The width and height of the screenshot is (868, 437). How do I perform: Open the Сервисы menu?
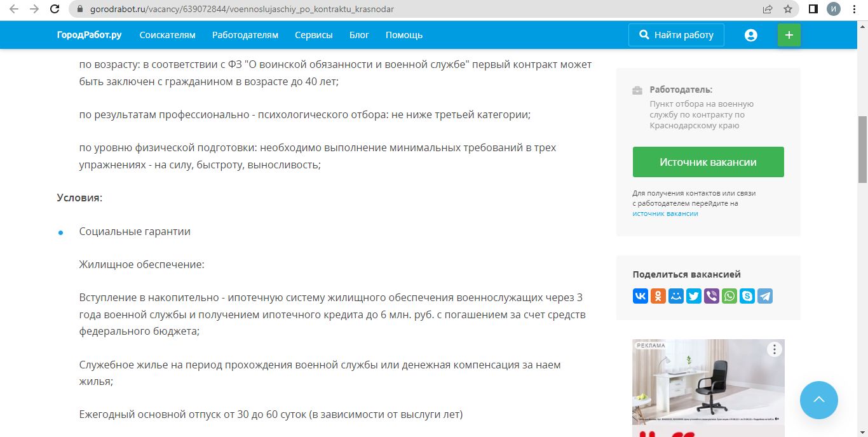point(314,35)
